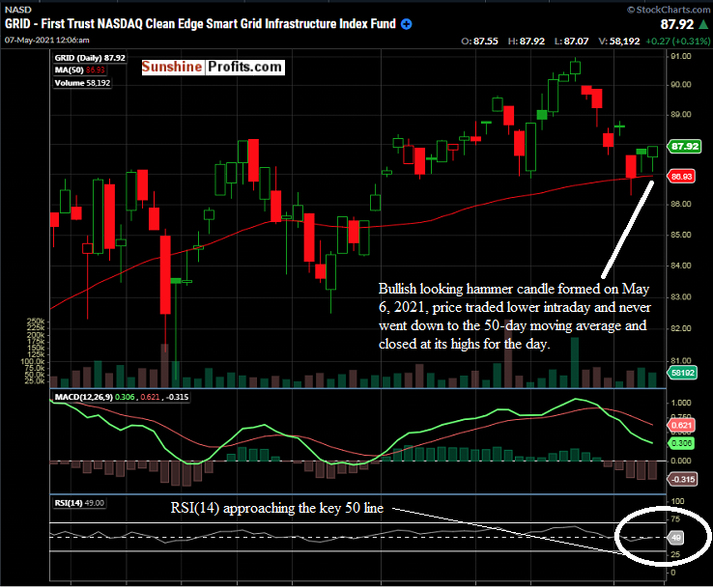Click the GRID ticker title text

[201, 23]
